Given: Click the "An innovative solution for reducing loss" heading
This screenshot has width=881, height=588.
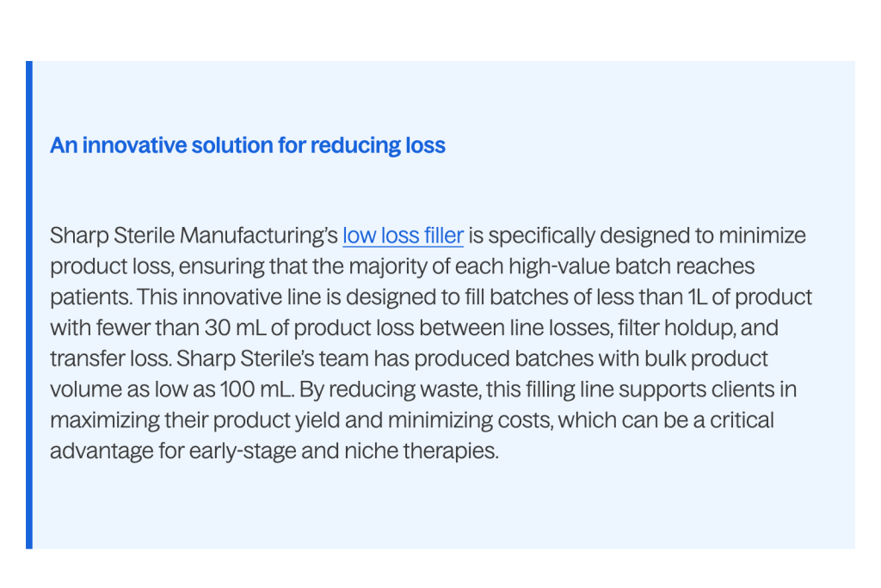Looking at the screenshot, I should coord(248,145).
